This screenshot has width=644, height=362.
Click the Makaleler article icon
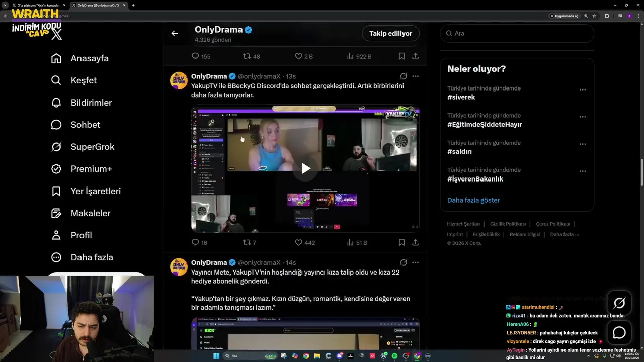click(56, 213)
